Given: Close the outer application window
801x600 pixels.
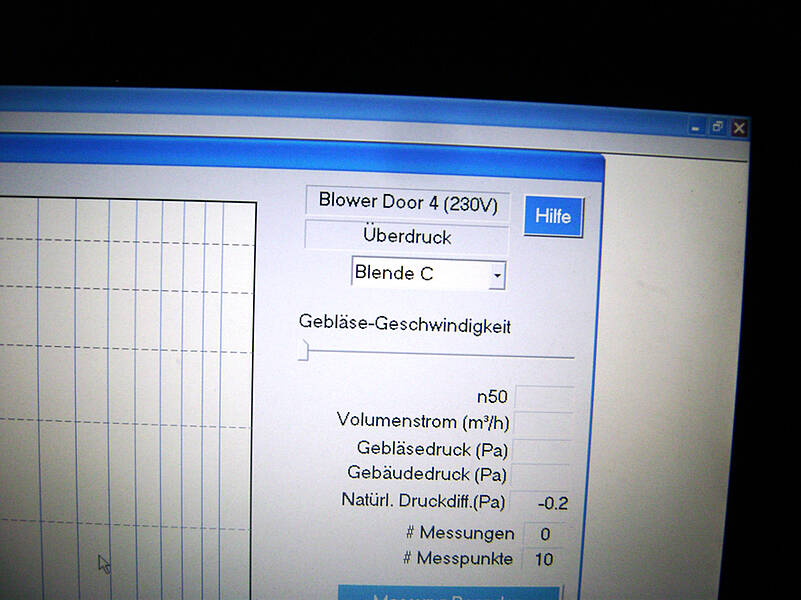Looking at the screenshot, I should pyautogui.click(x=739, y=128).
